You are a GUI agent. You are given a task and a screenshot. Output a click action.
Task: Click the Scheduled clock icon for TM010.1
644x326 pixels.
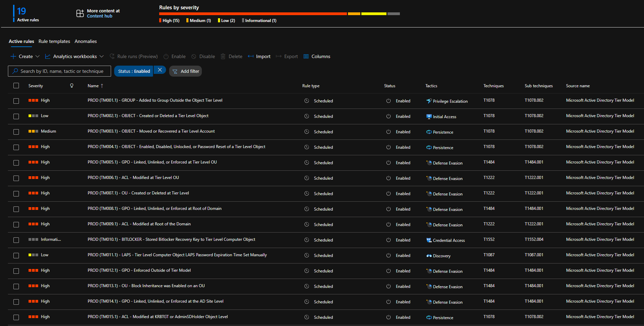[307, 240]
